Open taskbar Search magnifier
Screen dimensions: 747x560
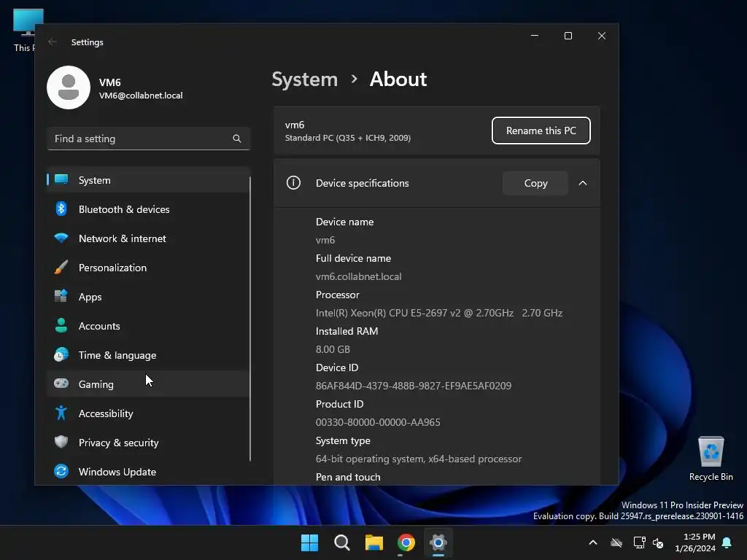(341, 542)
